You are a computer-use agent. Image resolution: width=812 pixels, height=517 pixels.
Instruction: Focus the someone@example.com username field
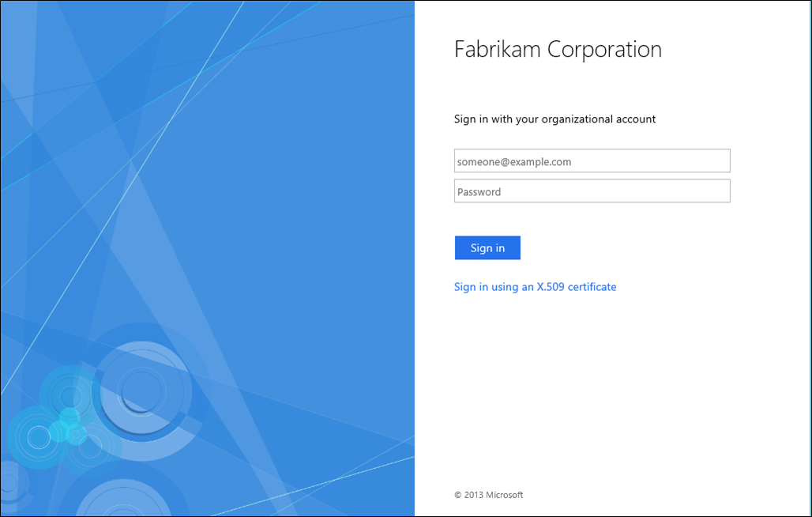[592, 160]
